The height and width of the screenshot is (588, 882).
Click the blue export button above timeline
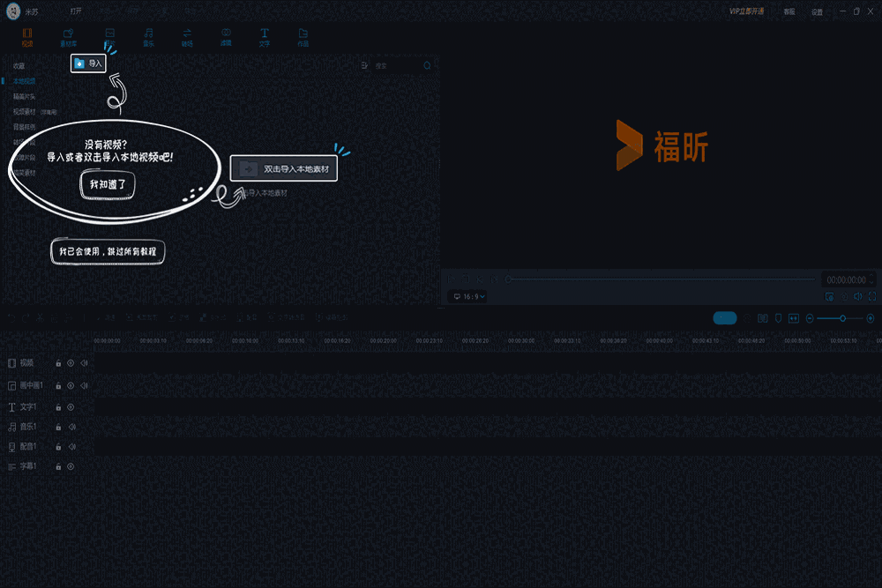point(724,318)
